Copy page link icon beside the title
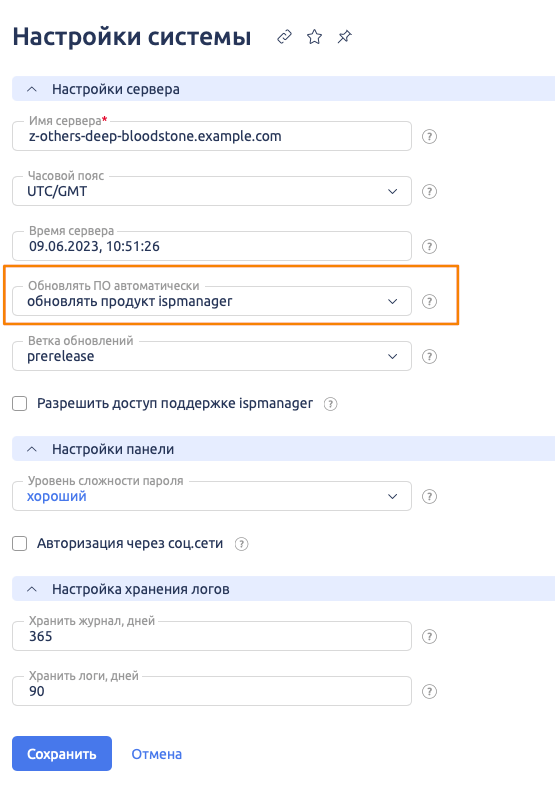 [x=284, y=37]
